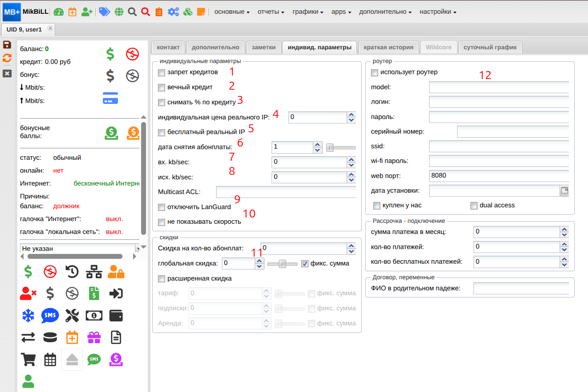Click the blue credit card icon

tap(110, 99)
